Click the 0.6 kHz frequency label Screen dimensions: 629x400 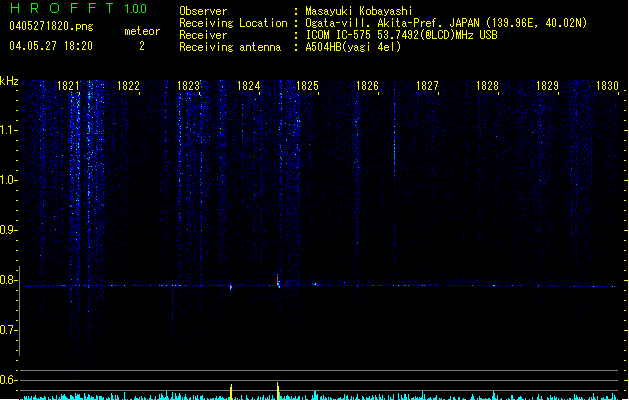coord(8,380)
